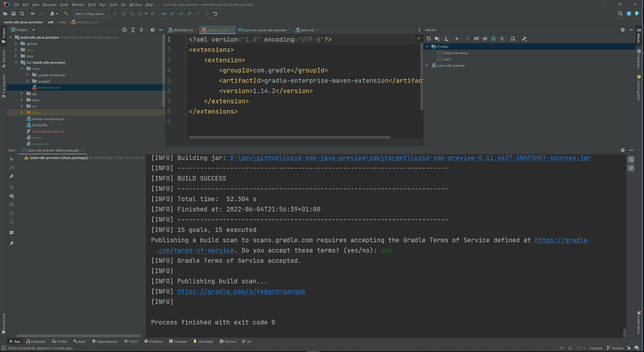Click Execute Maven Goal m icon
The height and width of the screenshot is (352, 644).
click(476, 39)
